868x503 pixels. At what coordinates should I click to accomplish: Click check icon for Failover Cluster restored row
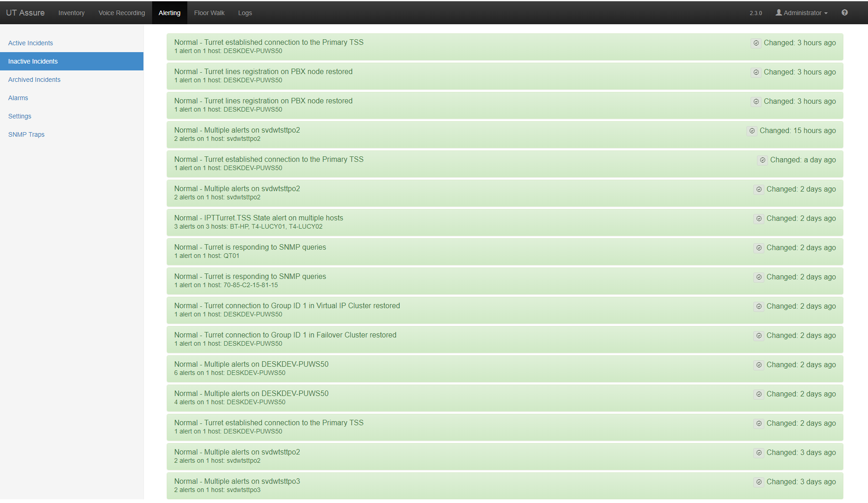coord(759,336)
